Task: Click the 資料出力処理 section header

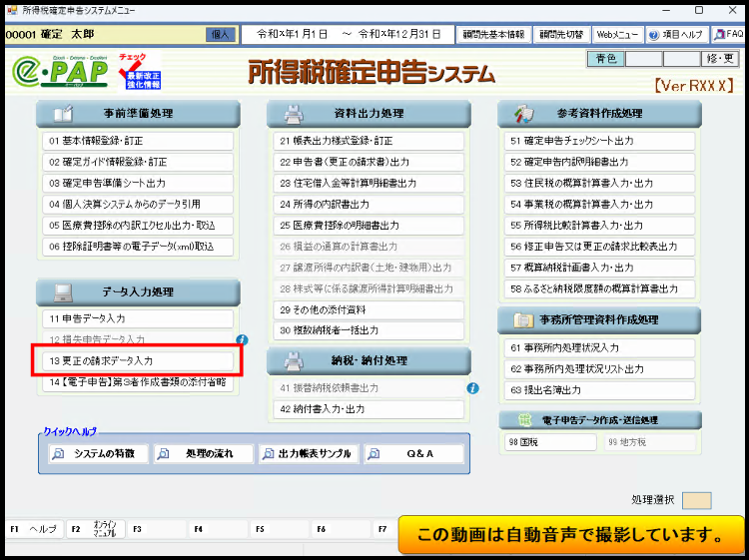Action: (x=369, y=114)
